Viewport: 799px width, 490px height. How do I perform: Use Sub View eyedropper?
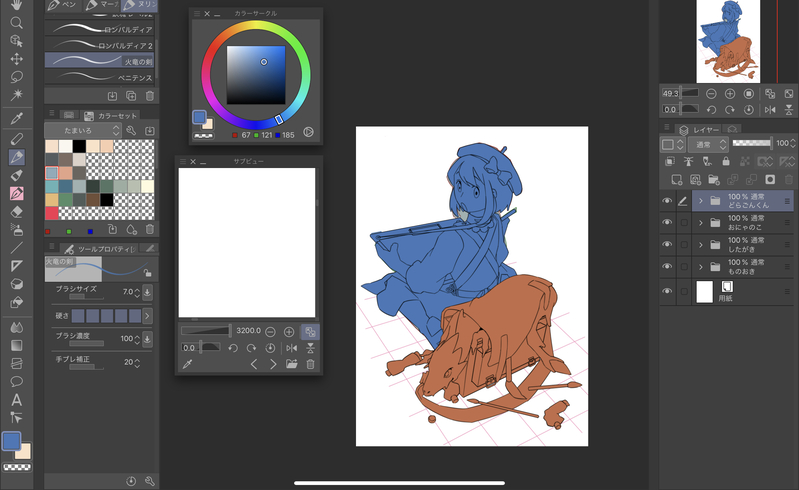pyautogui.click(x=188, y=364)
